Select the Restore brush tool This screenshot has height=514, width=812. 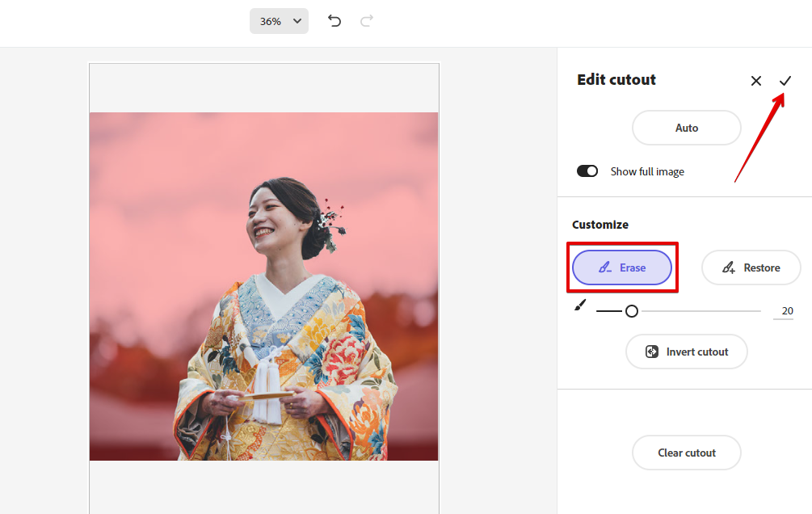click(751, 268)
